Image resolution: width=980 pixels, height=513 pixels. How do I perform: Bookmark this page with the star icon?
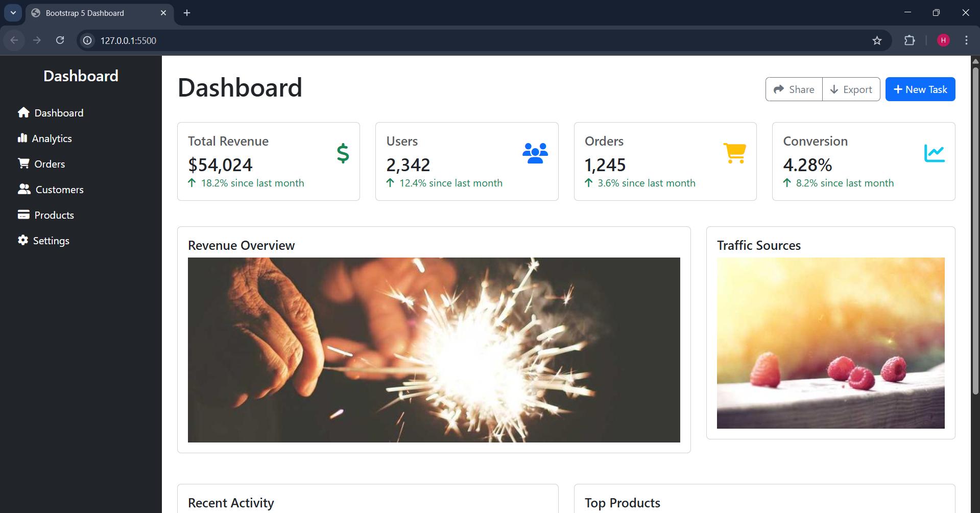pyautogui.click(x=877, y=40)
